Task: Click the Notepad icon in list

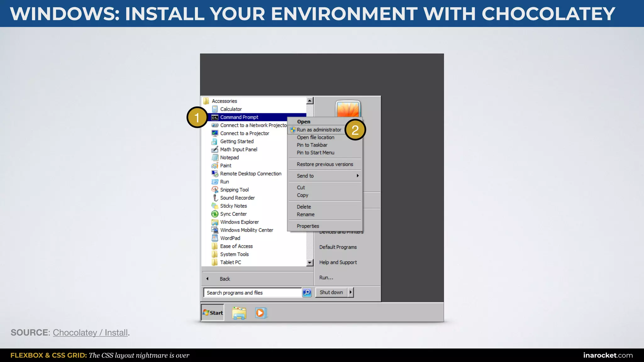Action: pos(215,157)
